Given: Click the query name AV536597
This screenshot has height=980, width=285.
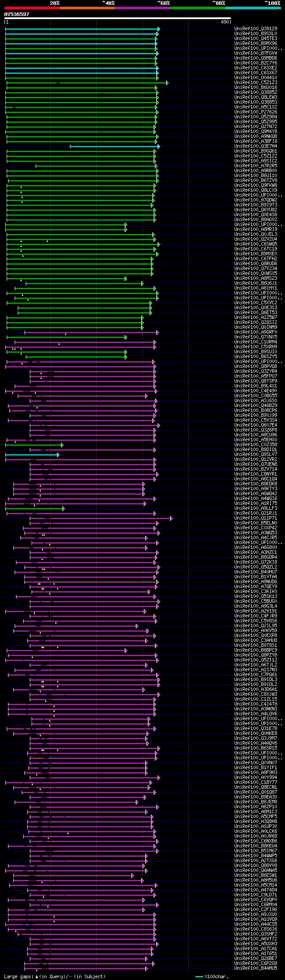Looking at the screenshot, I should [16, 14].
